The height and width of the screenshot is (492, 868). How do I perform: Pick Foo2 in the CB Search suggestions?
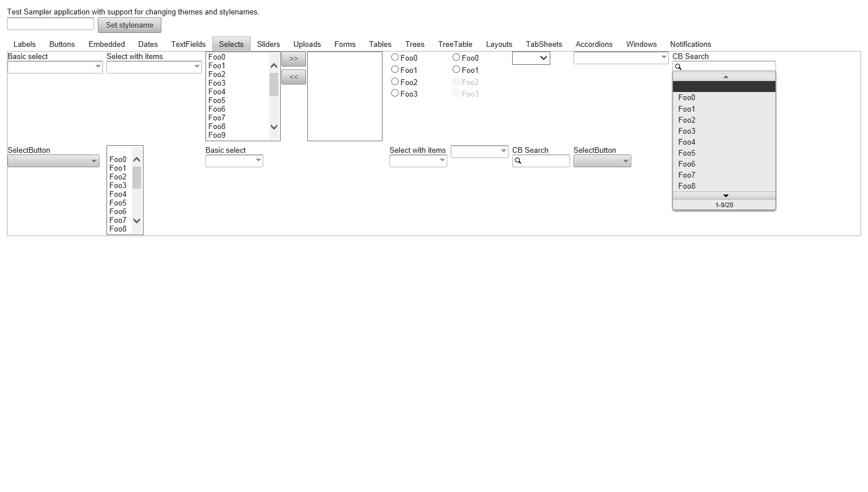724,120
